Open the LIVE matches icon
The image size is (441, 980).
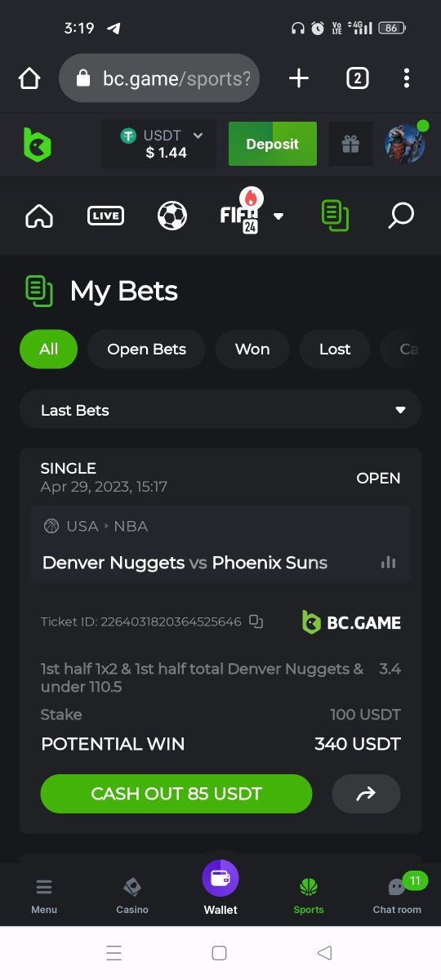point(105,216)
